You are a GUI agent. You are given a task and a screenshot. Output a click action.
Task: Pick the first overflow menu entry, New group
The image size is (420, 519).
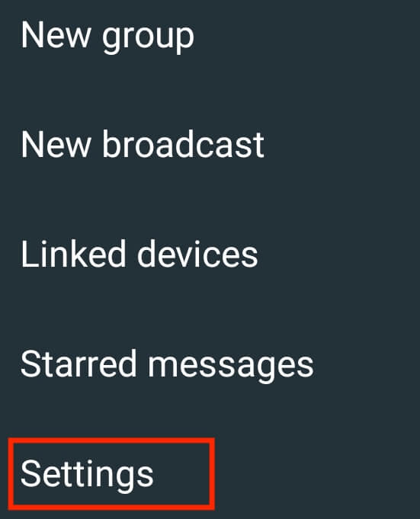[107, 37]
